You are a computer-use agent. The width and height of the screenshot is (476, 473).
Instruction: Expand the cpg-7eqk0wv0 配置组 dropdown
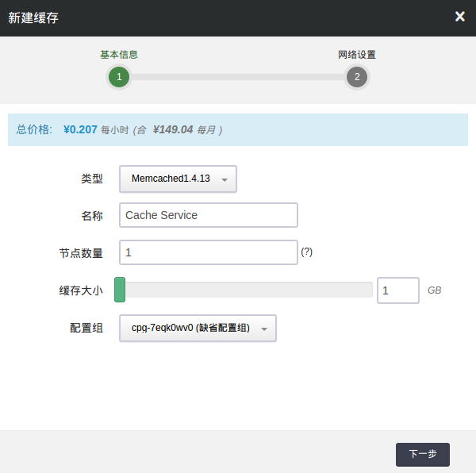coord(198,329)
